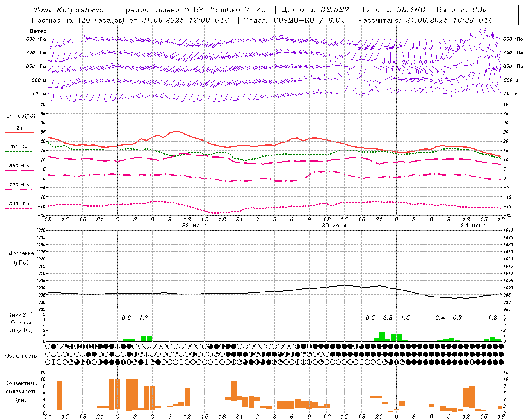
Task: Click the precipitation total "1.3"
Action: pos(492,318)
